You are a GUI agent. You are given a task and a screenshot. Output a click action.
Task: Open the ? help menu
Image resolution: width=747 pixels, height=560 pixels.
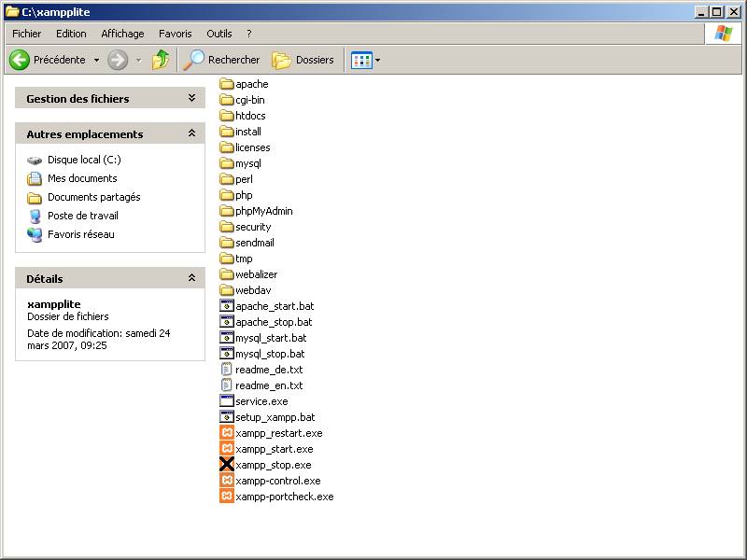click(x=249, y=34)
